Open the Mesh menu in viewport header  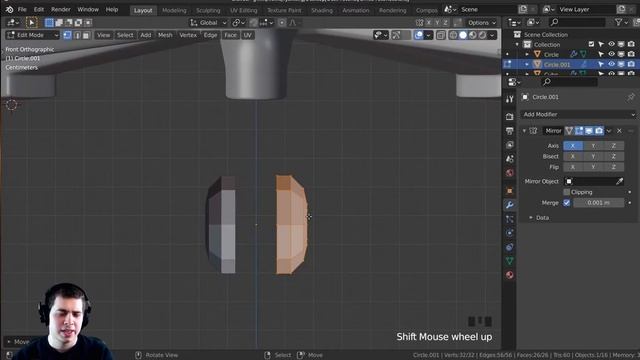coord(165,36)
